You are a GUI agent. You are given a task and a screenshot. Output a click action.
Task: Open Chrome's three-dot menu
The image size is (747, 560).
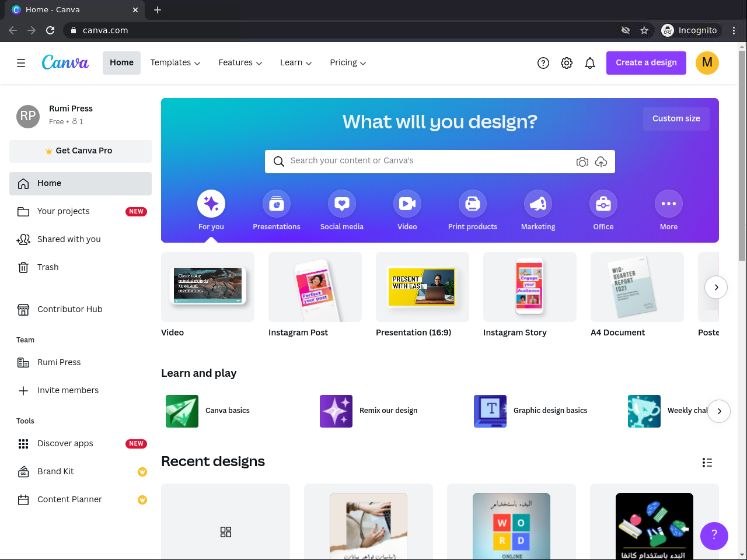click(x=734, y=30)
